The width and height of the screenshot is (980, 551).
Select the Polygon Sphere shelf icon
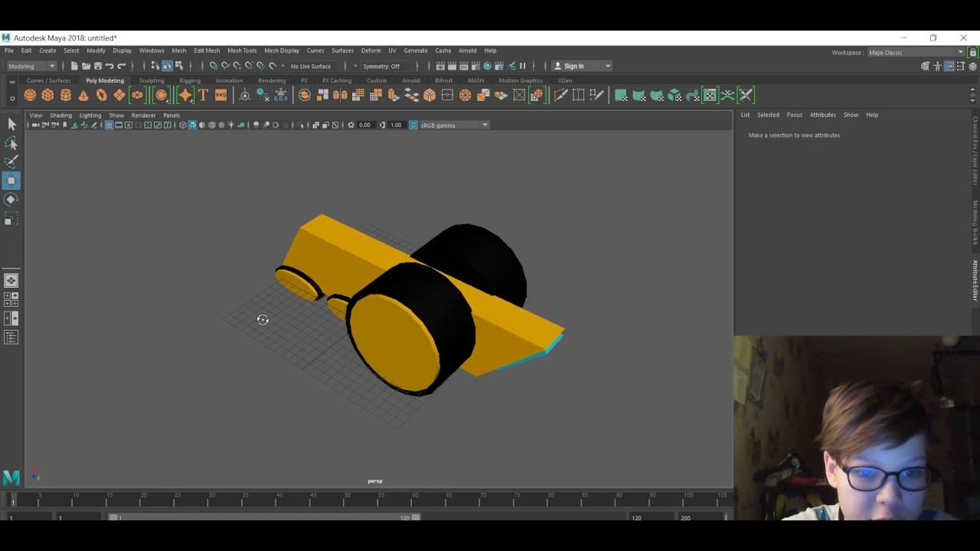click(x=30, y=95)
